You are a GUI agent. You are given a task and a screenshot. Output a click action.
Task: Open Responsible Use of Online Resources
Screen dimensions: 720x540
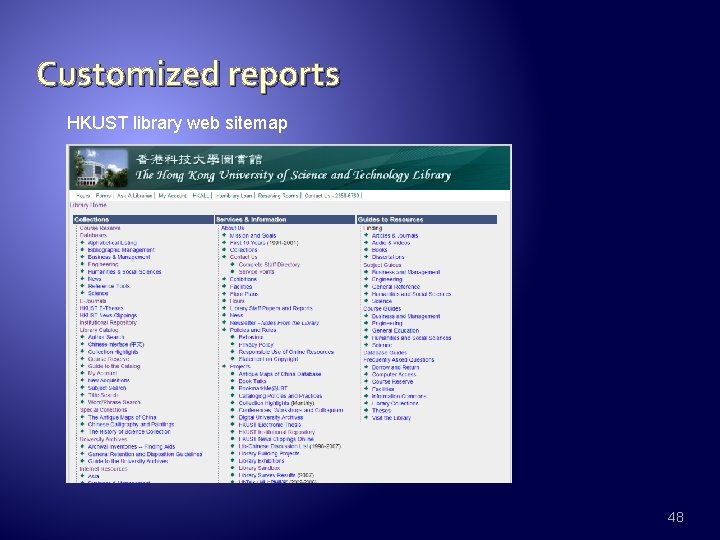click(x=286, y=352)
